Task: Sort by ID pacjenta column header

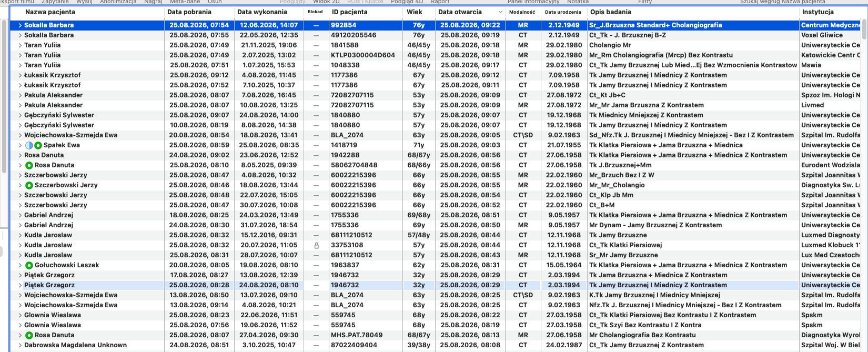Action: 349,12
